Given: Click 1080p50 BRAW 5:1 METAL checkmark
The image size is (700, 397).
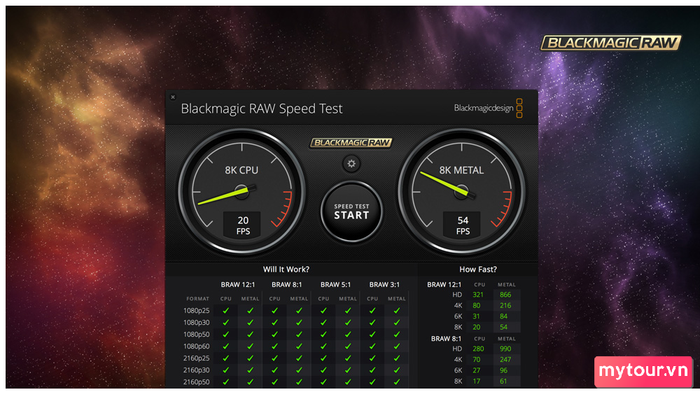Looking at the screenshot, I should point(348,334).
